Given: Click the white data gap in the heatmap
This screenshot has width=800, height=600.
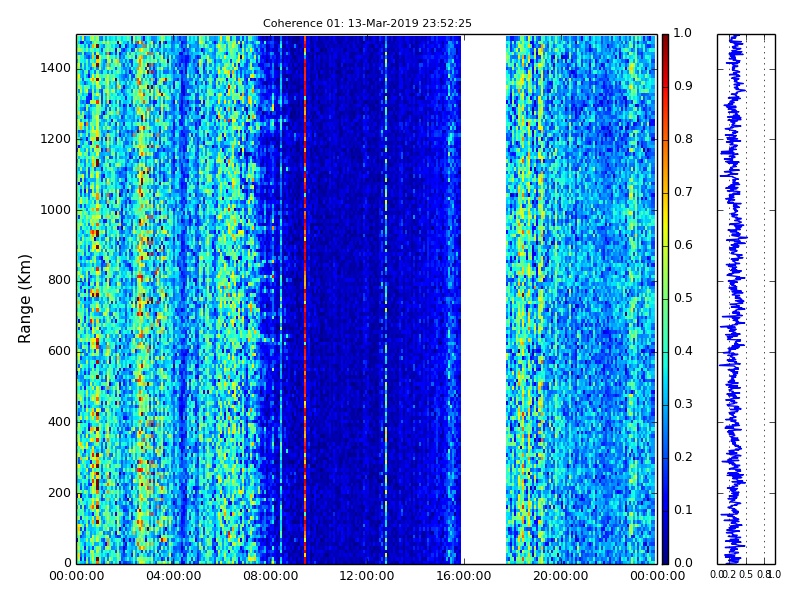Looking at the screenshot, I should click(x=484, y=299).
